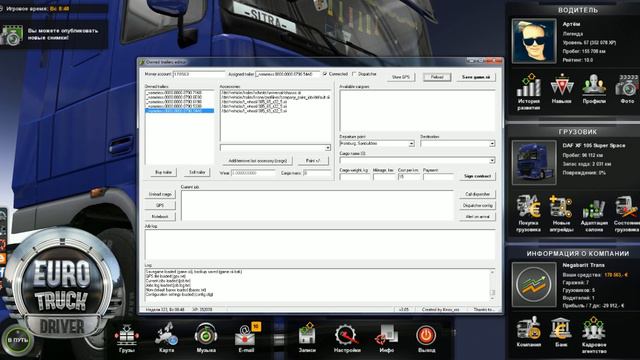Click driver Артём's avatar picture
This screenshot has width=640, height=360.
[x=534, y=41]
